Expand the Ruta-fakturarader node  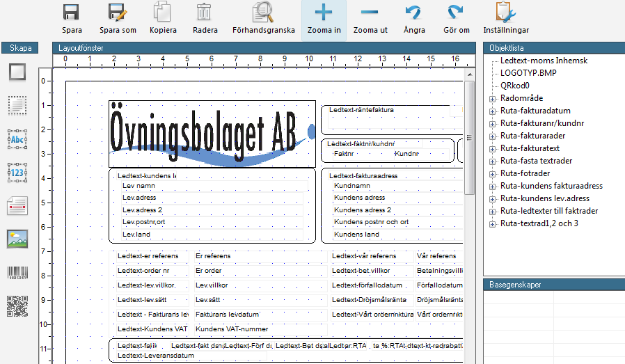[493, 136]
